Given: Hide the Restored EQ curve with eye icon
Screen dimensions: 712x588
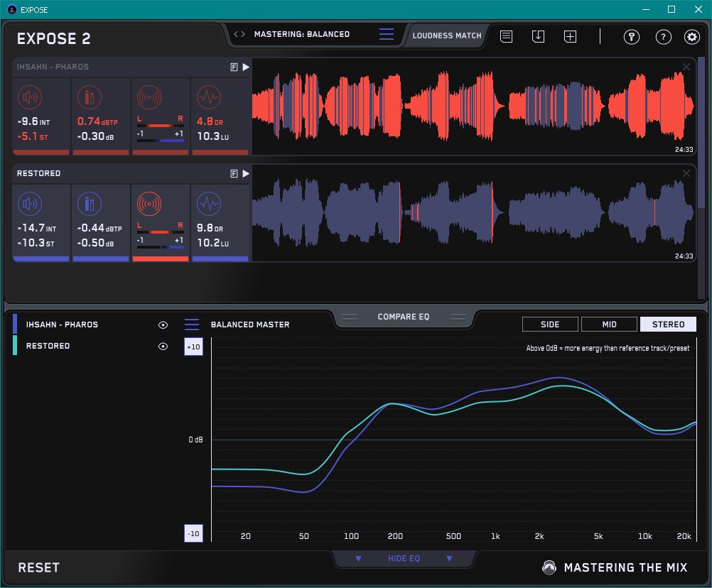Looking at the screenshot, I should 163,347.
